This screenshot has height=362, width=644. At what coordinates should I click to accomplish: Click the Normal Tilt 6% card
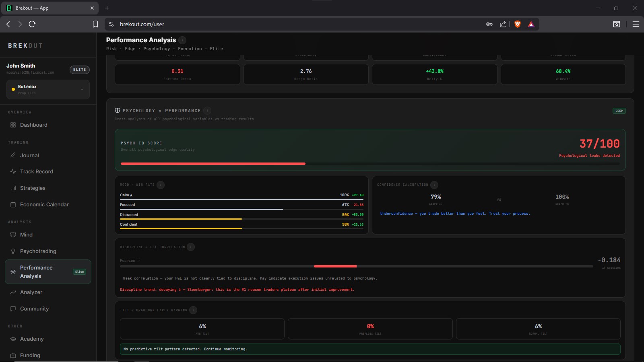tap(538, 329)
